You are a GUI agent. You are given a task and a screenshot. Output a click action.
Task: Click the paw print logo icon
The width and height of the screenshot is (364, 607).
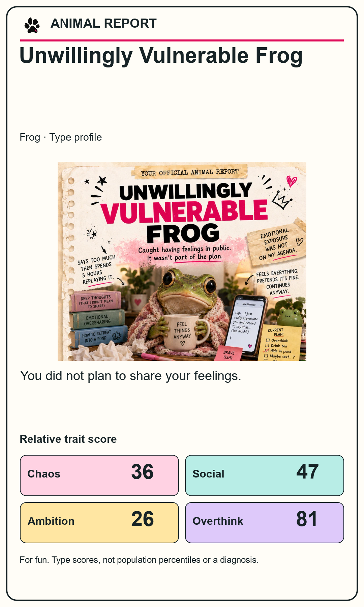click(32, 25)
